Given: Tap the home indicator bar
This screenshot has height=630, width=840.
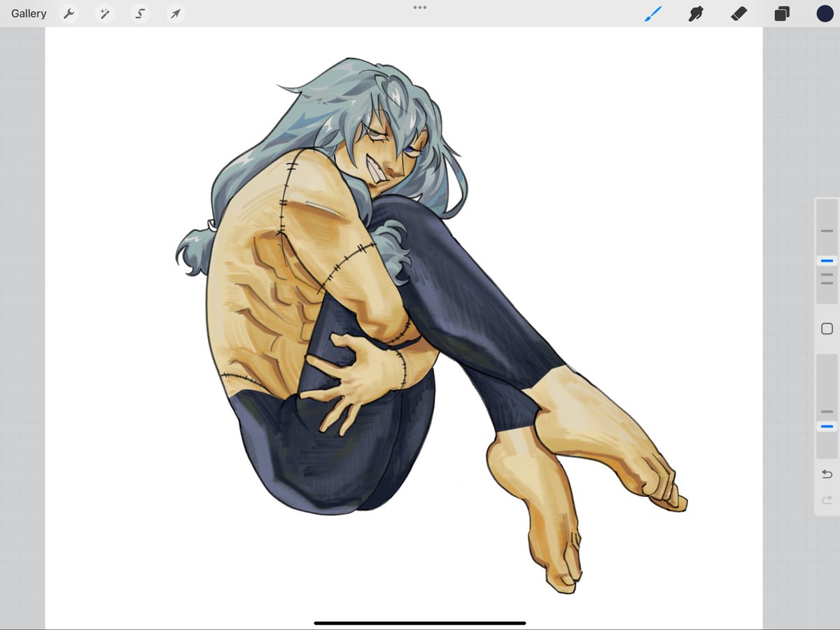Looking at the screenshot, I should (x=420, y=622).
